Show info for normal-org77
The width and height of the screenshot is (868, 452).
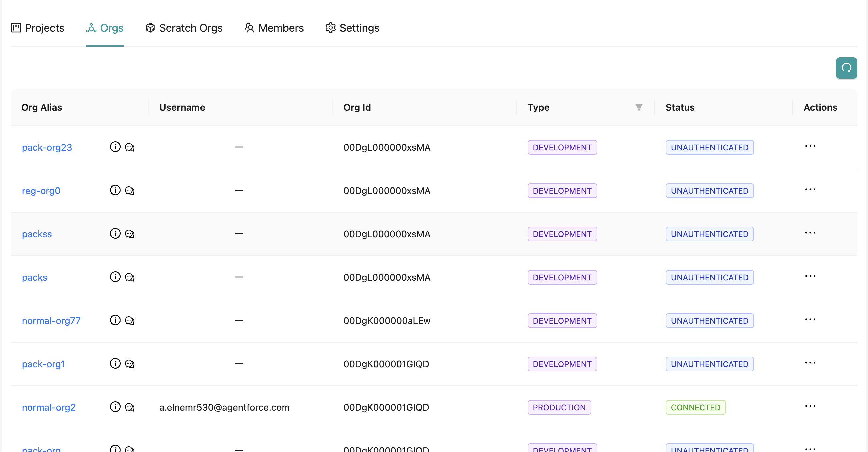click(x=115, y=320)
